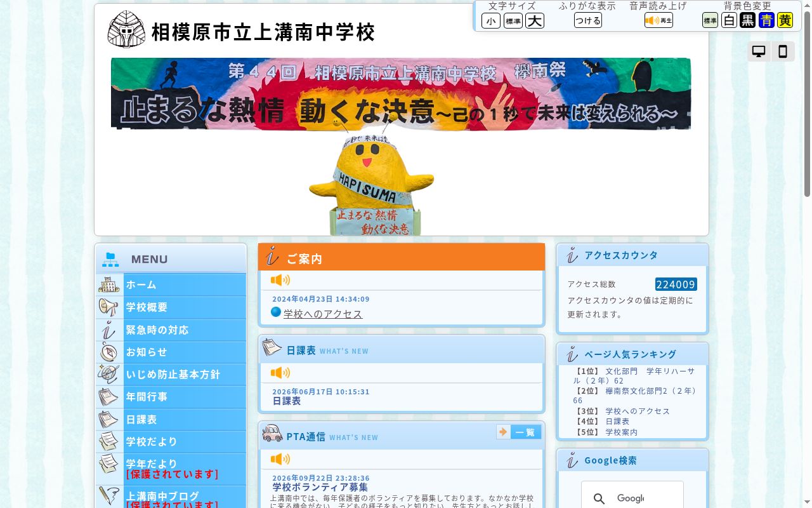Choose the white (白) background swatch

coord(729,20)
